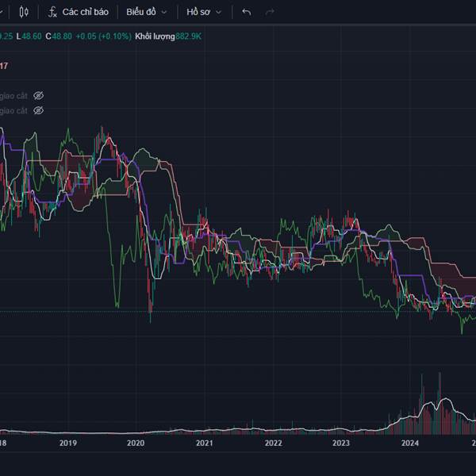Image resolution: width=476 pixels, height=476 pixels.
Task: Click the first giao cắt legend label
Action: 14,95
